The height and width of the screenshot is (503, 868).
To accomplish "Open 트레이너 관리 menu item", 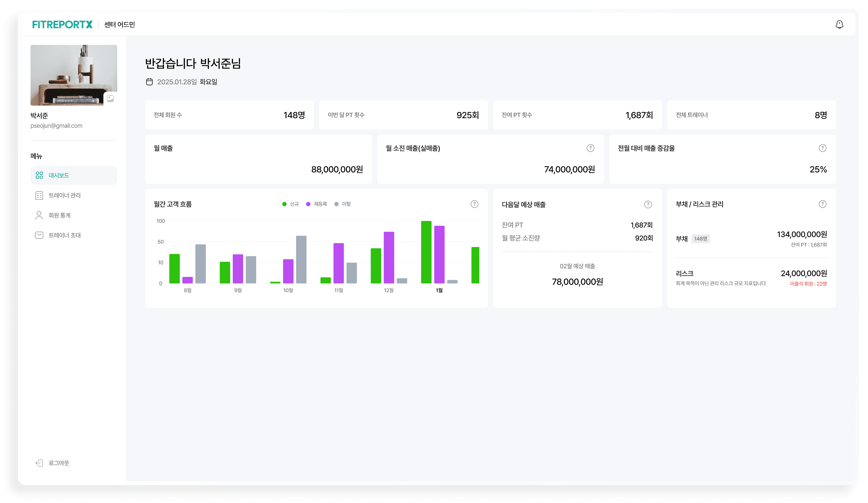I will tap(64, 195).
